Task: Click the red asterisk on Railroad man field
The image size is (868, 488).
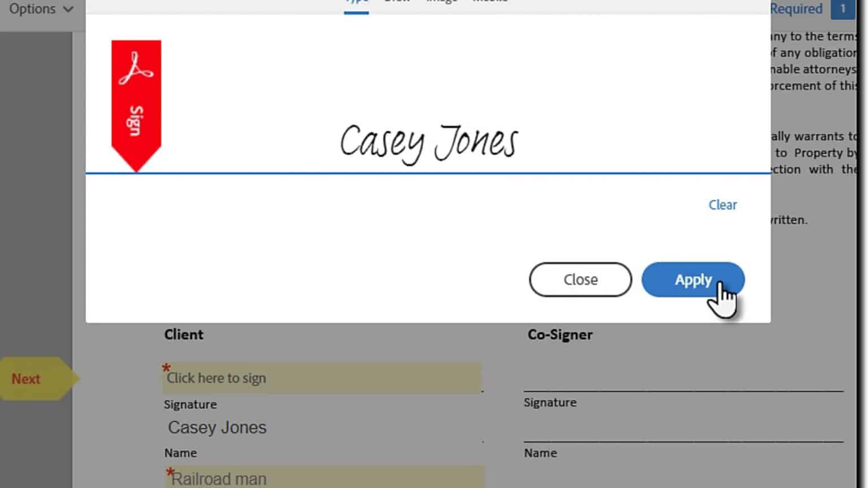Action: pos(170,472)
